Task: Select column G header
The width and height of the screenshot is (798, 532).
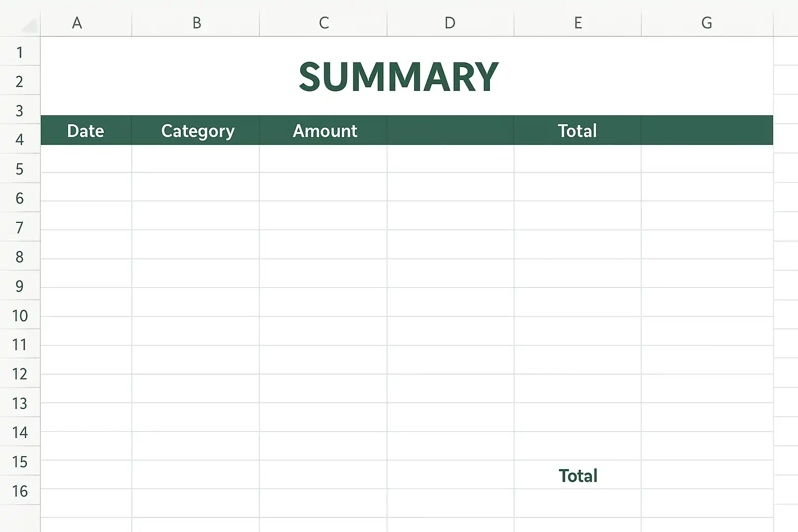Action: point(707,23)
